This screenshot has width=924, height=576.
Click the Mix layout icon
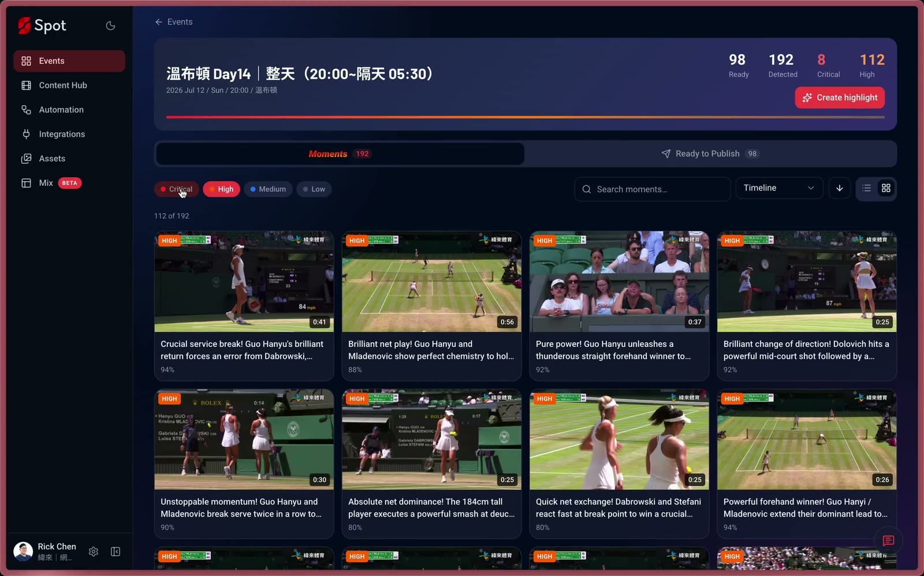[x=26, y=183]
